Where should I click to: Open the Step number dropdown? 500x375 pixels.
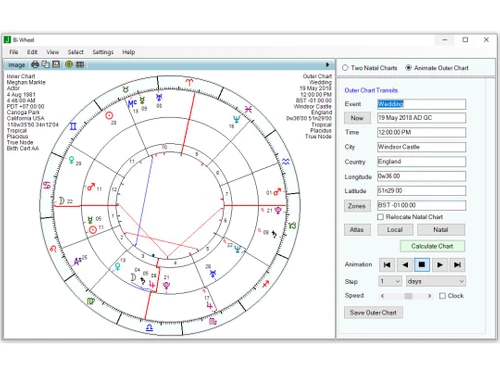pyautogui.click(x=389, y=281)
